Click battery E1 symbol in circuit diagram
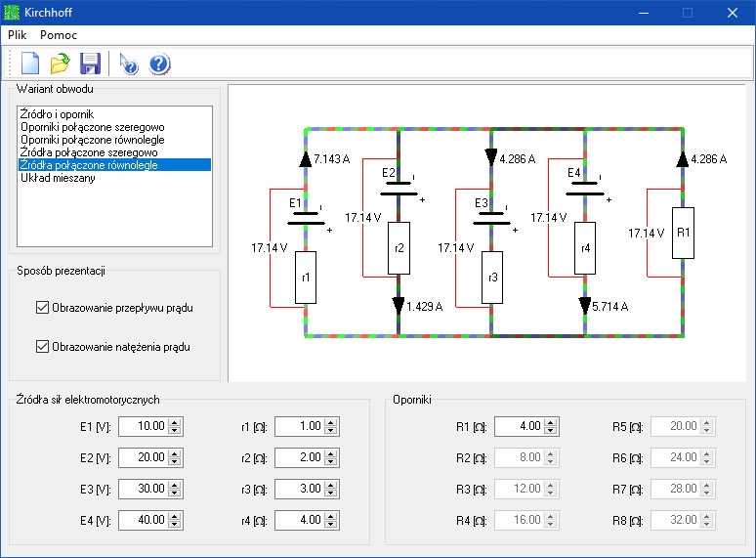This screenshot has height=558, width=756. tap(306, 218)
